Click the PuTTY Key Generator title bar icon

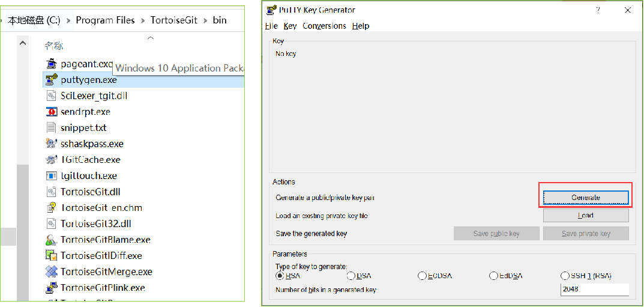click(x=271, y=10)
